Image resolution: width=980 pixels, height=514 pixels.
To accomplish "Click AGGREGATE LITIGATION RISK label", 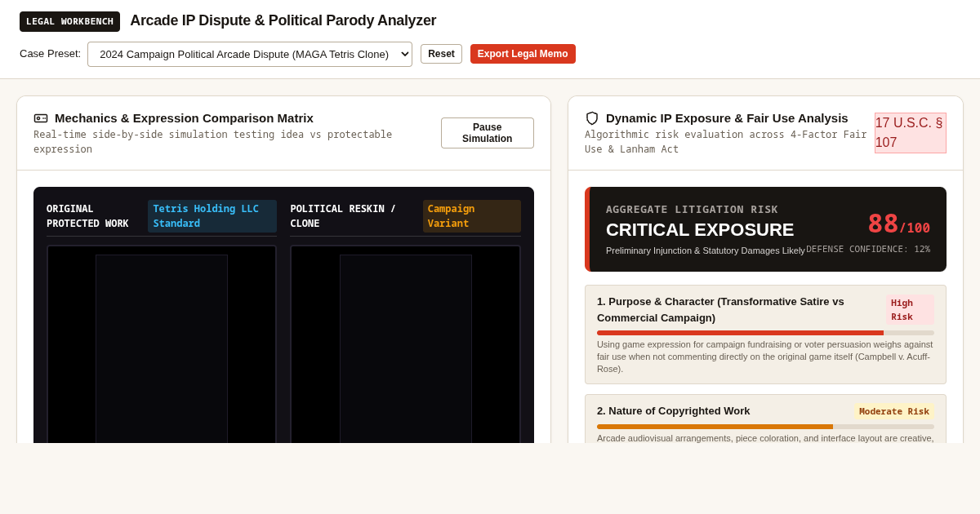I will (692, 210).
